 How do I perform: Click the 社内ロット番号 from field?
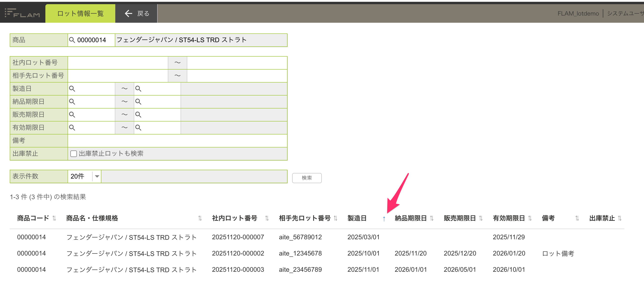(x=118, y=63)
